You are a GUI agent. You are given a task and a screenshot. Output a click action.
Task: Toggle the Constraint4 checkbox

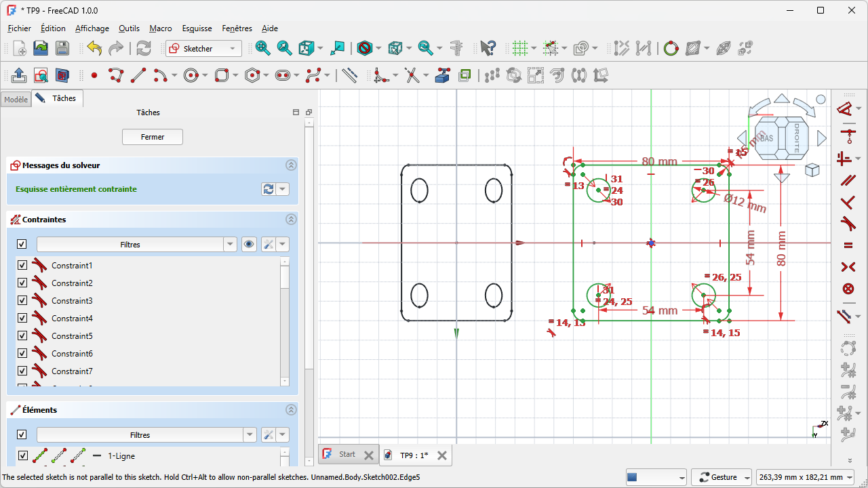click(22, 319)
